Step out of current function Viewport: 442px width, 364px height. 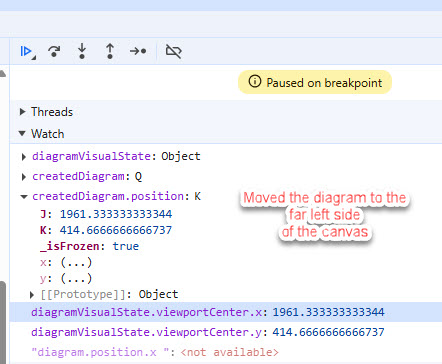110,51
